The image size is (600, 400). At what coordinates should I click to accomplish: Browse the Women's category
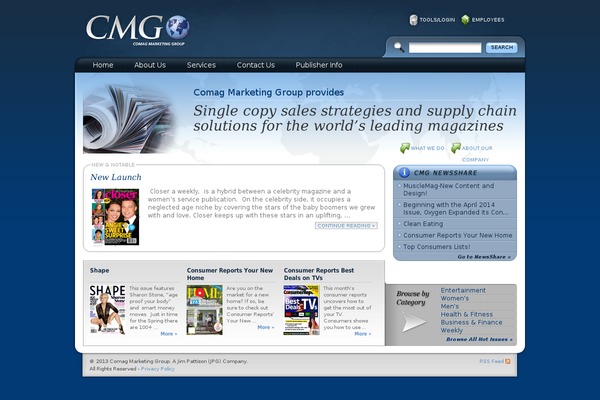[455, 298]
